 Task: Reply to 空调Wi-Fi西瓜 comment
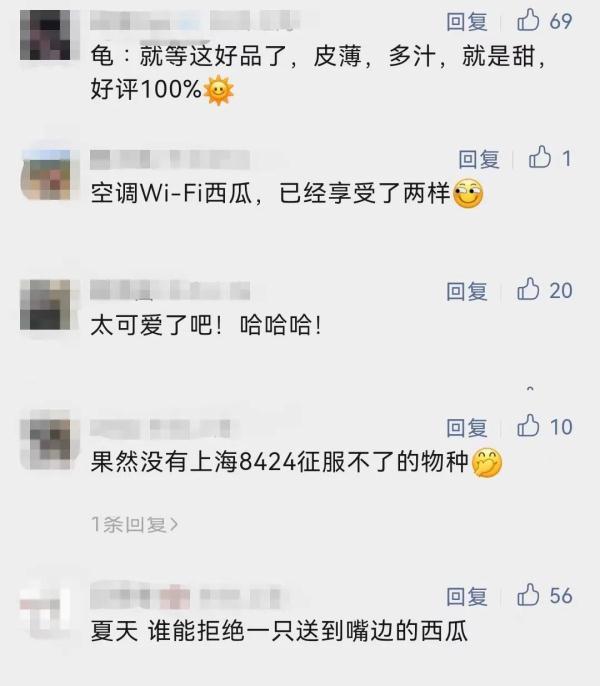479,159
